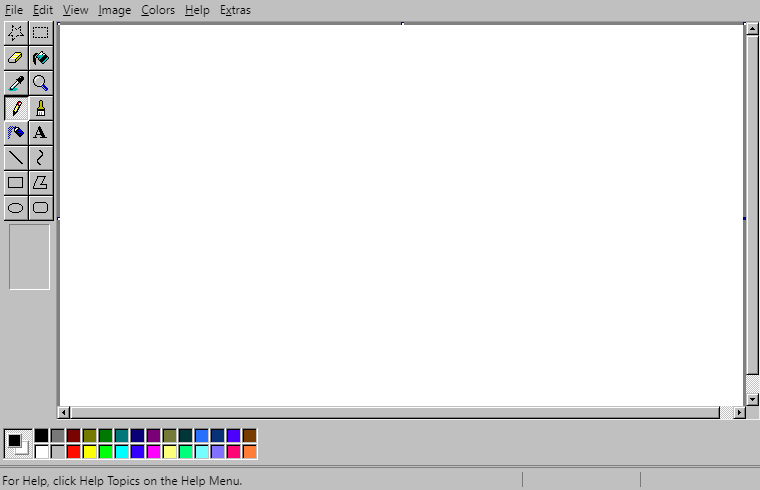The width and height of the screenshot is (760, 490).
Task: Select the Curve tool
Action: [x=40, y=158]
